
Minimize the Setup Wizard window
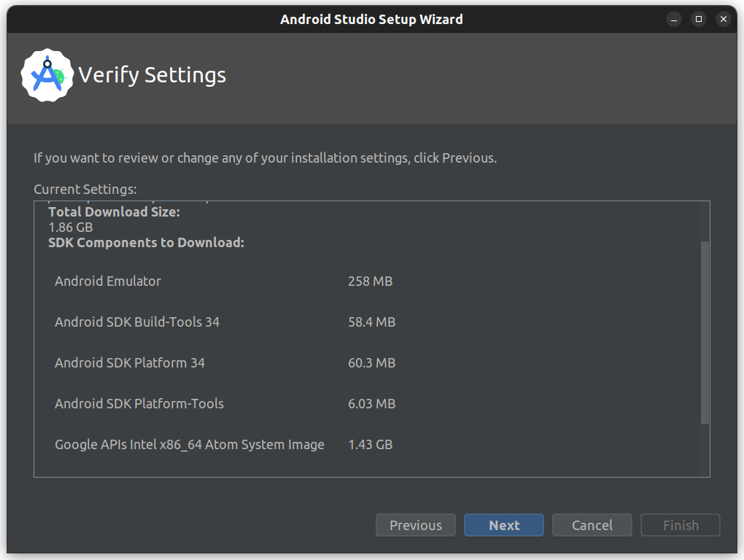click(x=674, y=19)
